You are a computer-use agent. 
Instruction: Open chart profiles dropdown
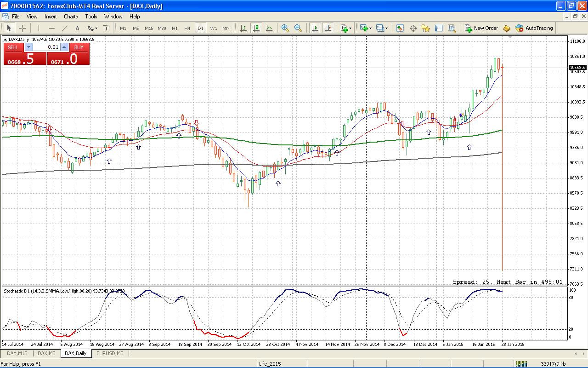point(382,28)
